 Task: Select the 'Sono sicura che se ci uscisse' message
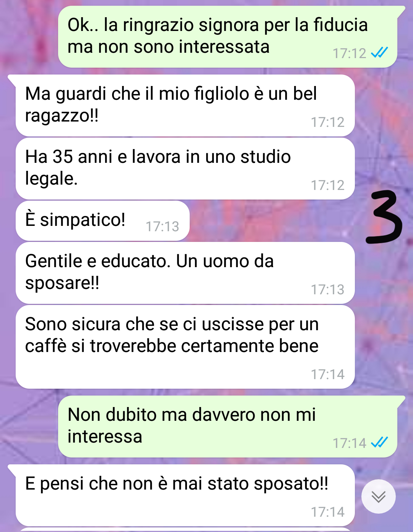tap(185, 347)
